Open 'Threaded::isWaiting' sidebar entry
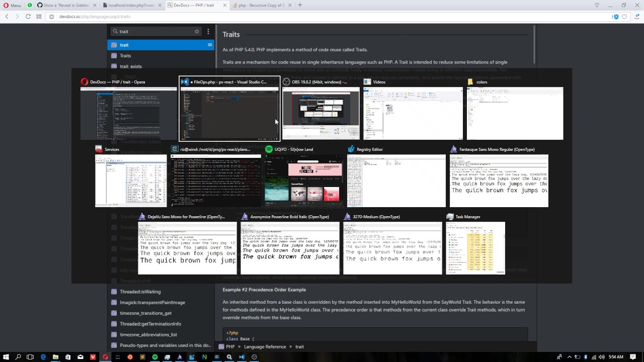Screen dimensions: 644x362 [x=160, y=292]
